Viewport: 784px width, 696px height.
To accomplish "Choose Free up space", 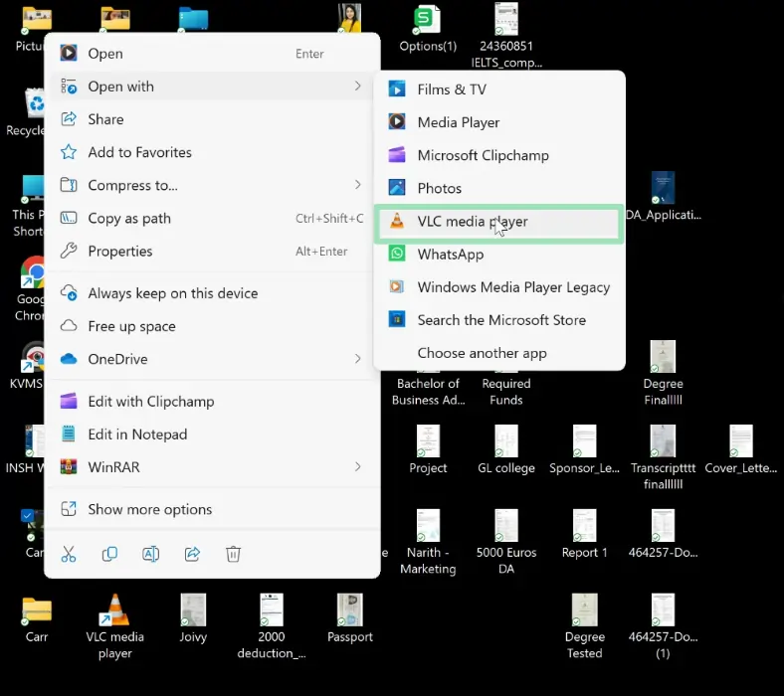I will [212, 326].
